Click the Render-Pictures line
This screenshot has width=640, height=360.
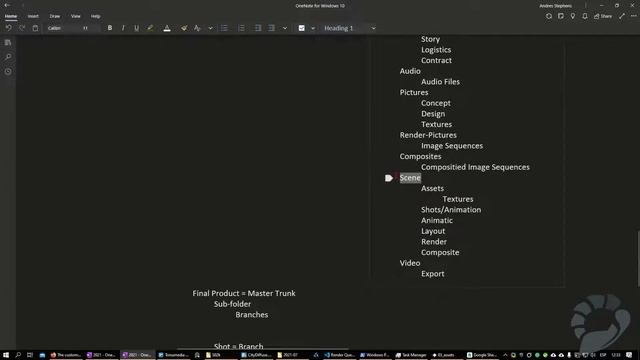tap(428, 135)
